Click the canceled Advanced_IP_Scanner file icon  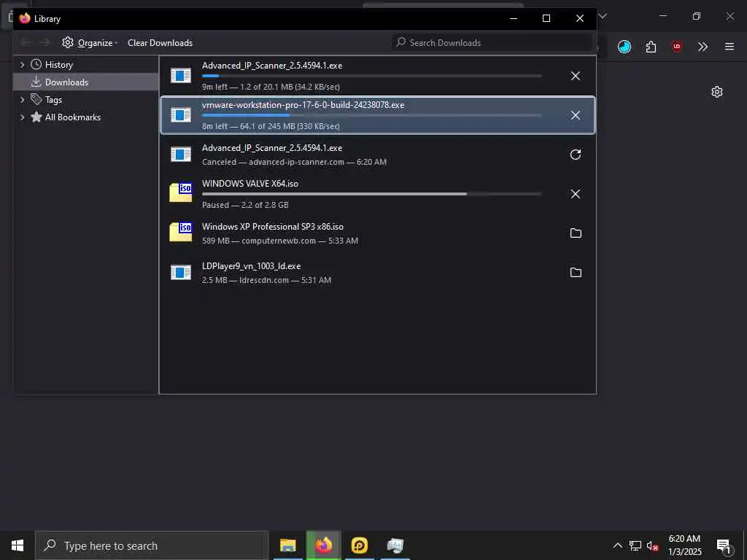(181, 155)
